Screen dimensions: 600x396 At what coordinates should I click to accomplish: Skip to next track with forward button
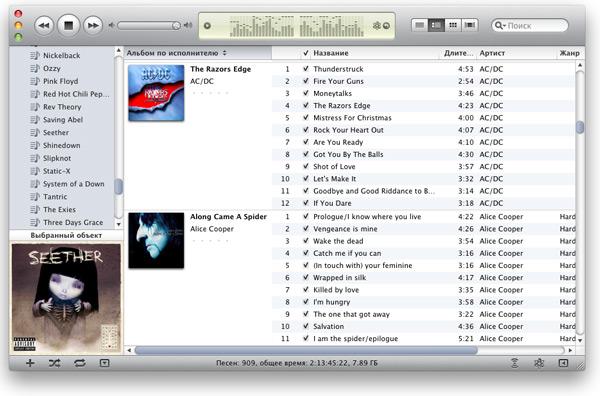point(93,26)
